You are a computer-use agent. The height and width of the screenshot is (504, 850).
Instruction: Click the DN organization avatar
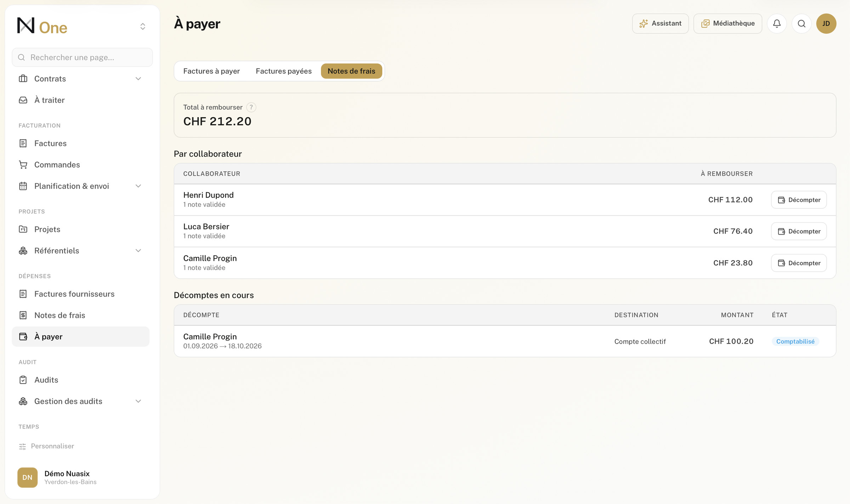27,477
